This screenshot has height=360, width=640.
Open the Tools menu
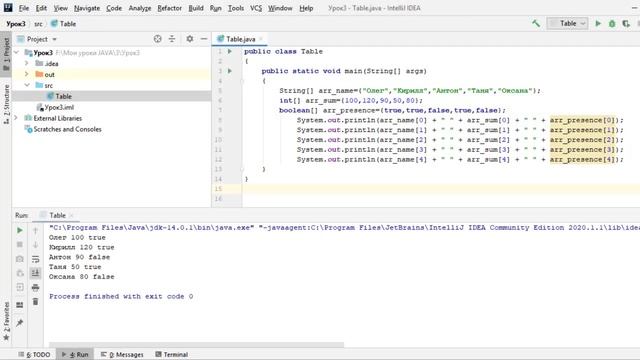pos(236,8)
